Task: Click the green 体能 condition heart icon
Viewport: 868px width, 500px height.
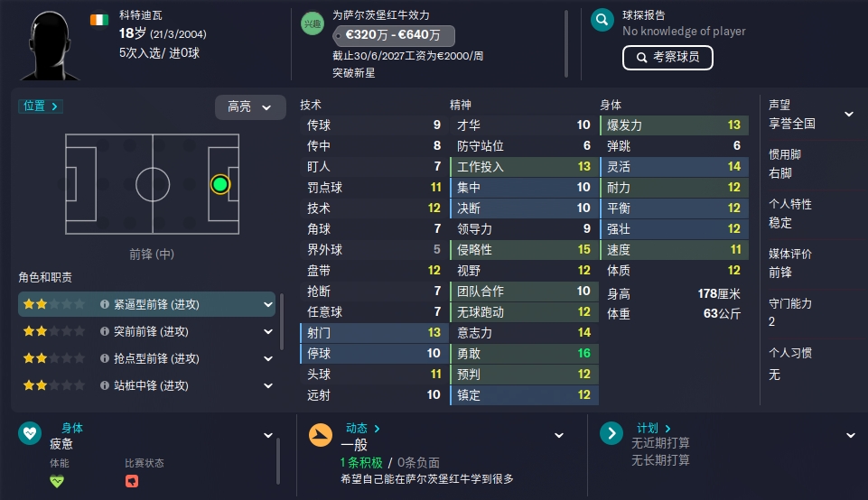Action: 57,481
